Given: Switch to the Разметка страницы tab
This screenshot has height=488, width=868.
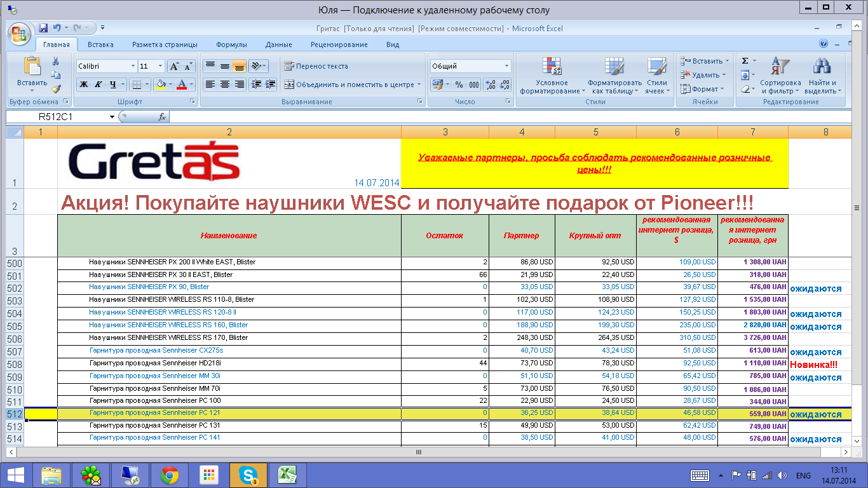Looking at the screenshot, I should 165,44.
